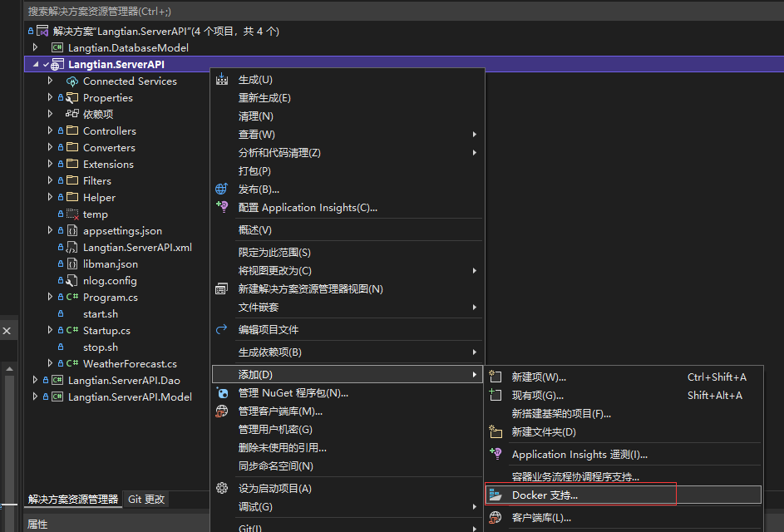The width and height of the screenshot is (784, 532).
Task: Open the 分析和代码清理(Z) submenu
Action: [x=348, y=152]
